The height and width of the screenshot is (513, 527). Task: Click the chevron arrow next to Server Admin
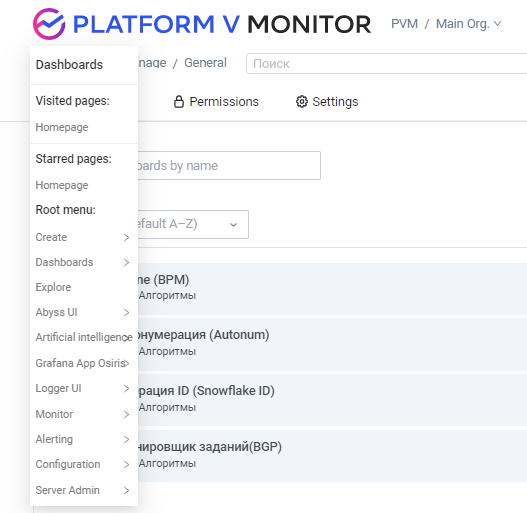pyautogui.click(x=126, y=490)
